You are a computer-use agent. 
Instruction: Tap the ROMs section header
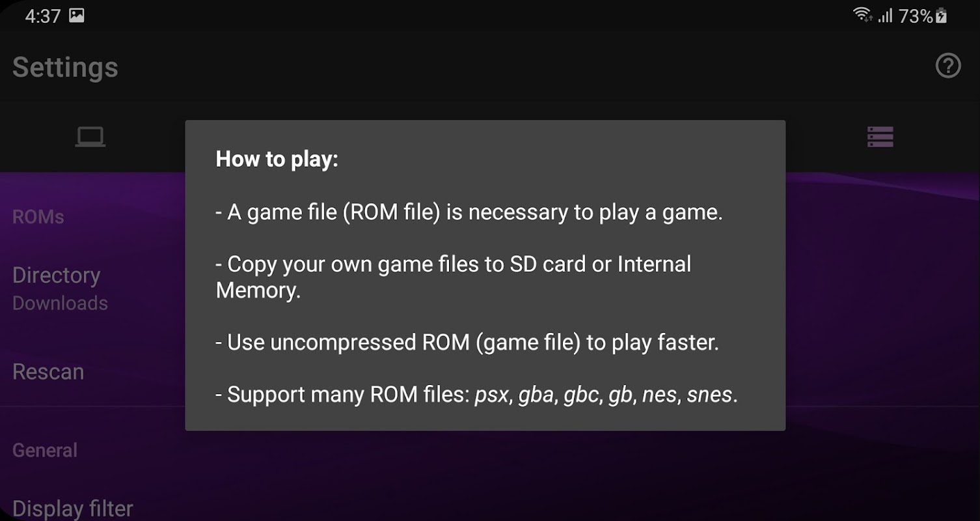tap(38, 216)
